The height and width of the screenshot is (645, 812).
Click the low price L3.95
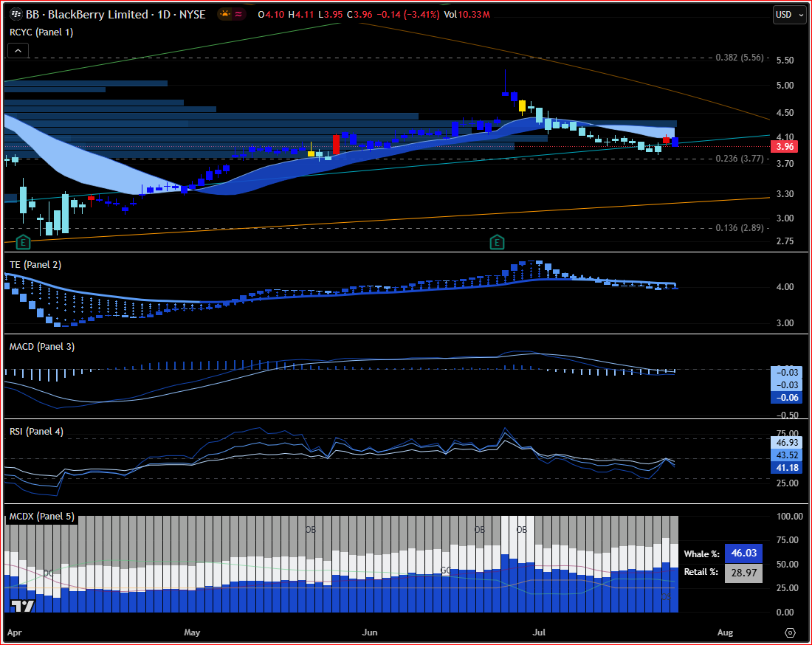tap(331, 15)
